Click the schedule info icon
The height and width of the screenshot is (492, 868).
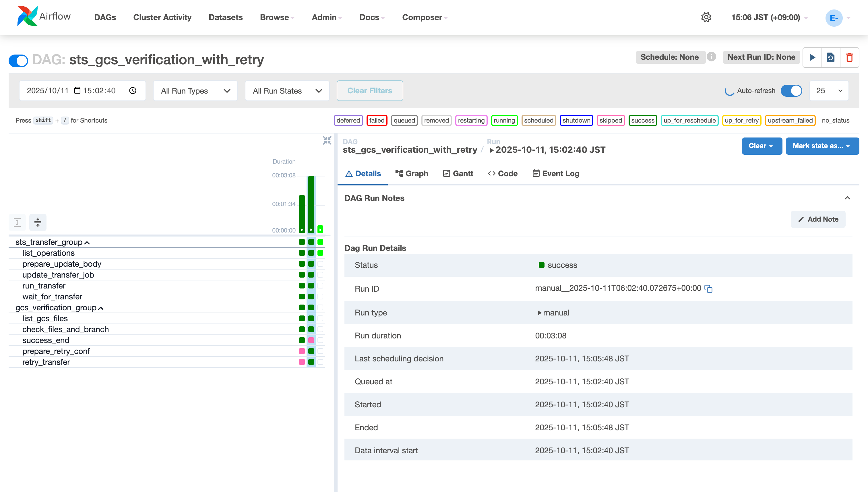(x=711, y=57)
